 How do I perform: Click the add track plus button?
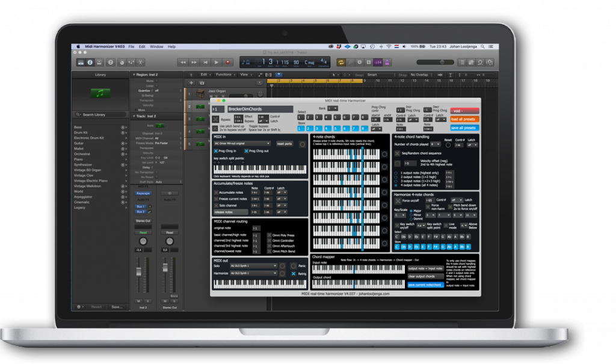191,83
